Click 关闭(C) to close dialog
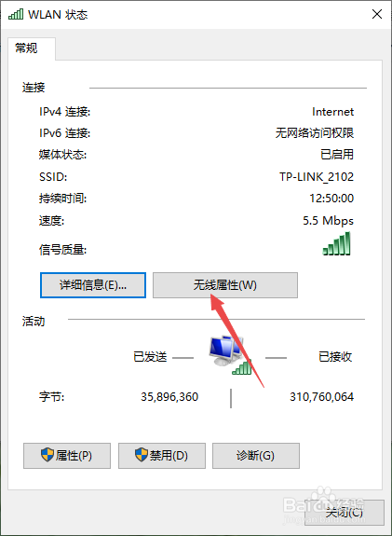392x536 pixels. 345,513
